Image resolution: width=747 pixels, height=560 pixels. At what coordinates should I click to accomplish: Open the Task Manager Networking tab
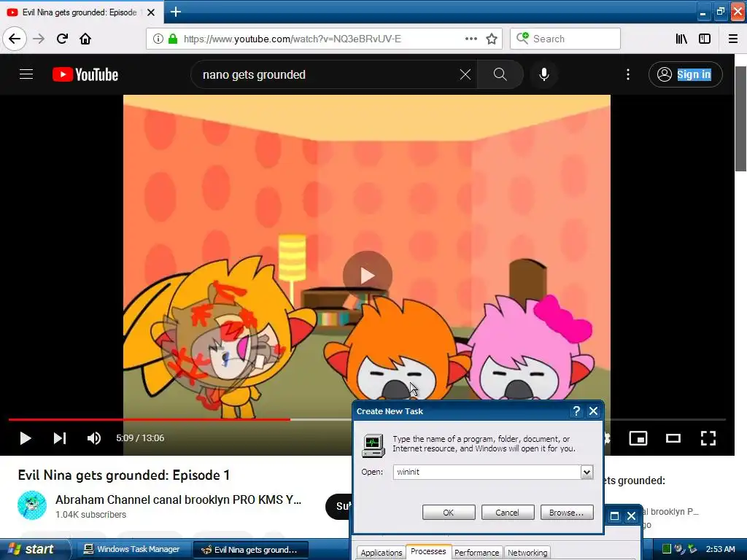pos(527,553)
